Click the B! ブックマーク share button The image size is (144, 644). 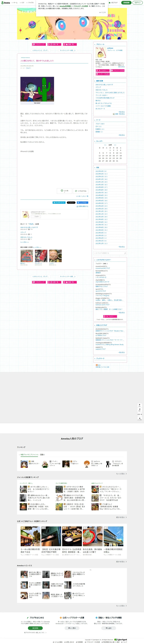tap(59, 203)
